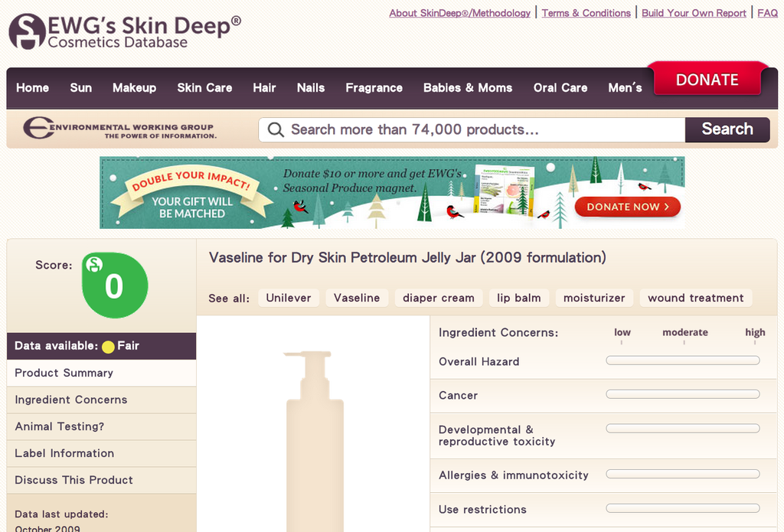See all moisturizer products

[x=594, y=298]
